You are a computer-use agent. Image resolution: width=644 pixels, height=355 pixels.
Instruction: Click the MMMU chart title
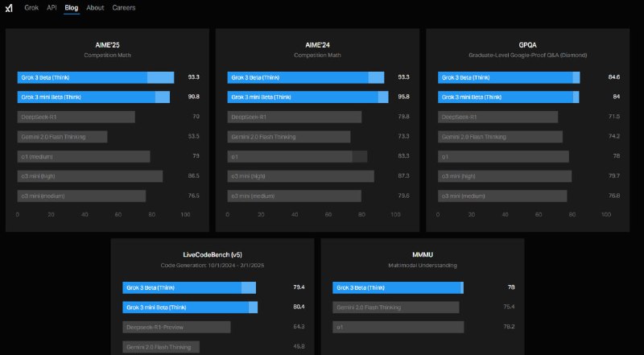click(x=423, y=254)
